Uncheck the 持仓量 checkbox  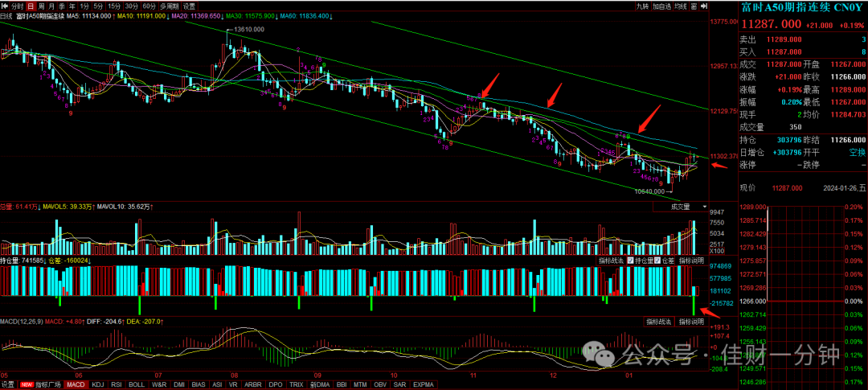pyautogui.click(x=632, y=261)
